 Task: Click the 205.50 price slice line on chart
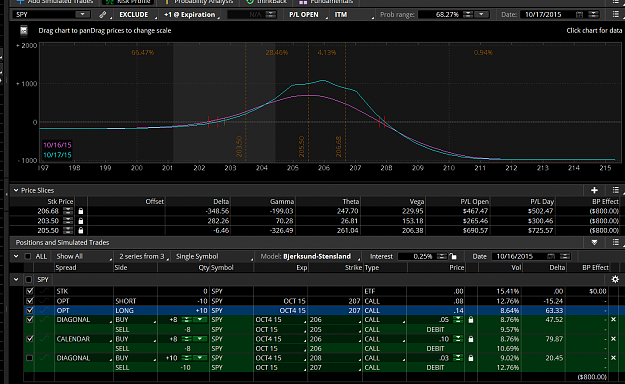[x=308, y=103]
